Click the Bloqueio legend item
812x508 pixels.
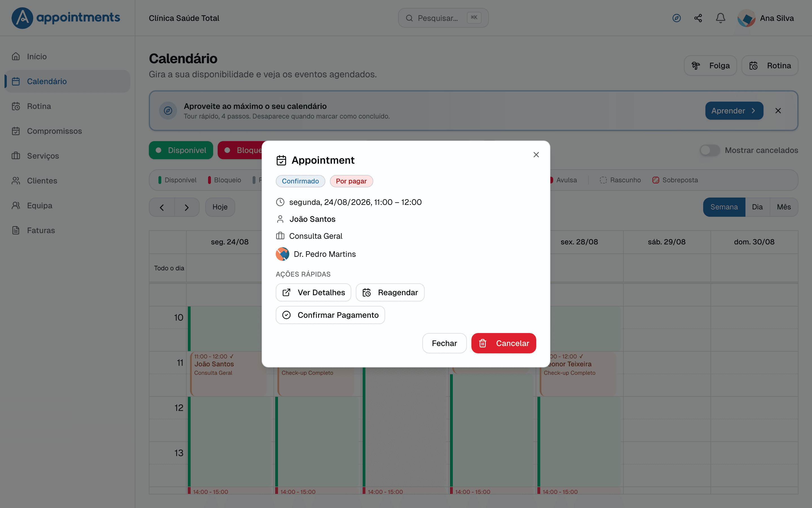click(224, 180)
